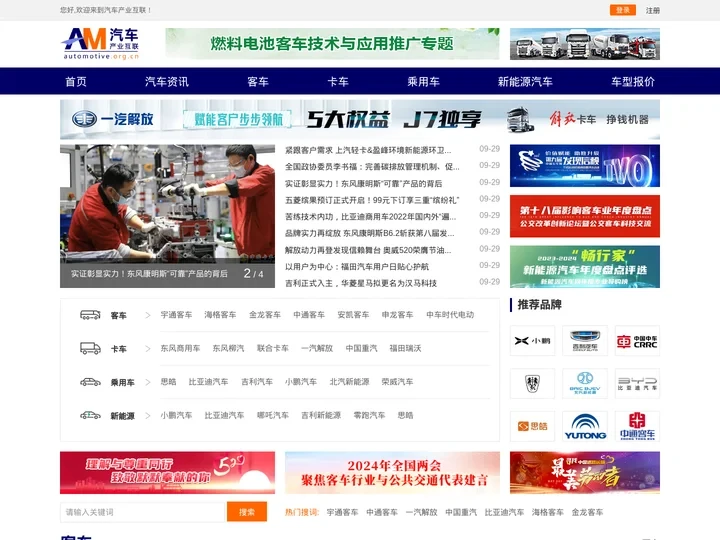The width and height of the screenshot is (720, 540).
Task: Open 车型报价 navigation menu item
Action: pyautogui.click(x=633, y=82)
